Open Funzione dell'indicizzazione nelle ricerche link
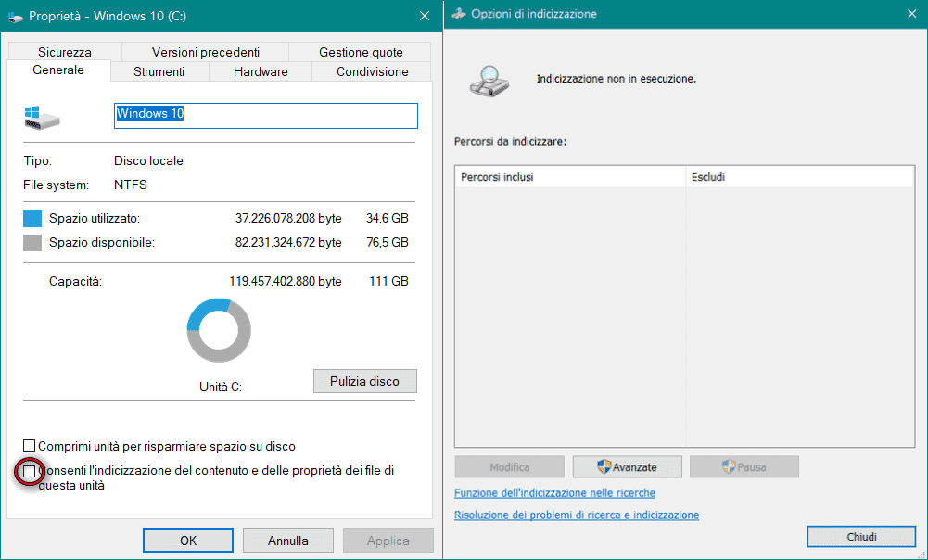 (x=554, y=492)
